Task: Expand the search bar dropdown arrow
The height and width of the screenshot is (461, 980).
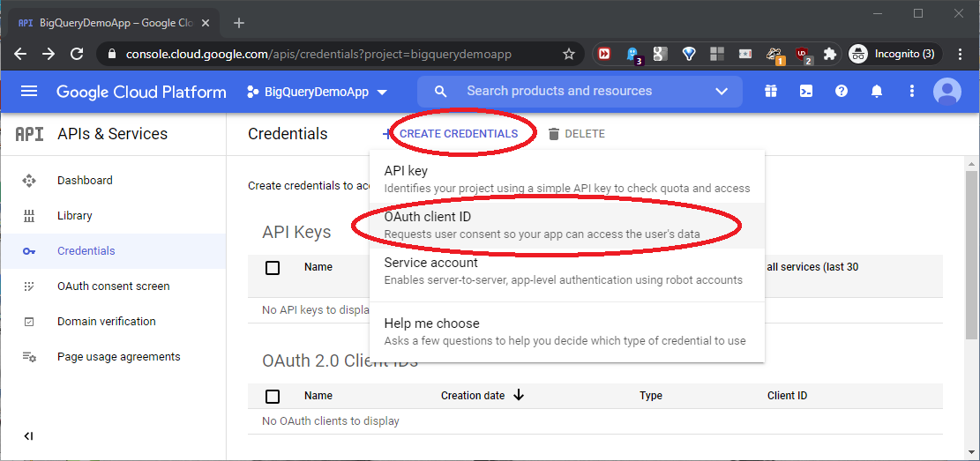Action: pyautogui.click(x=722, y=92)
